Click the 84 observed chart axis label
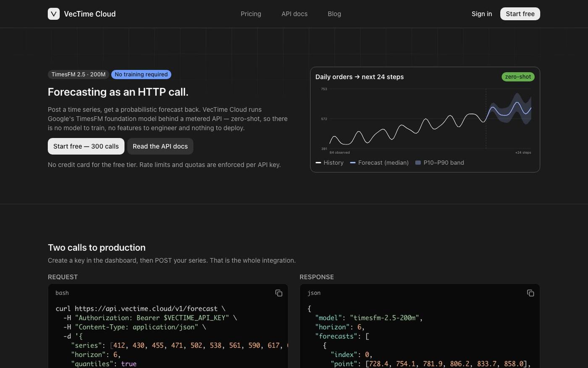 (340, 153)
